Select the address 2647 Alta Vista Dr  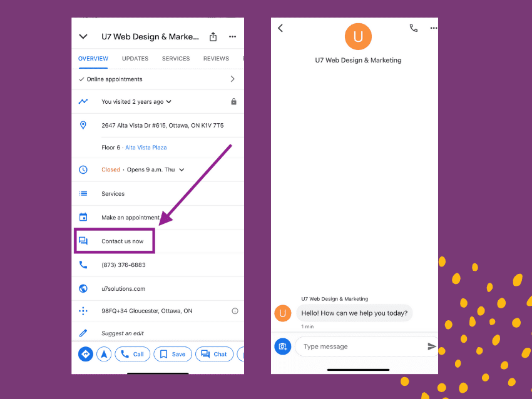point(163,126)
